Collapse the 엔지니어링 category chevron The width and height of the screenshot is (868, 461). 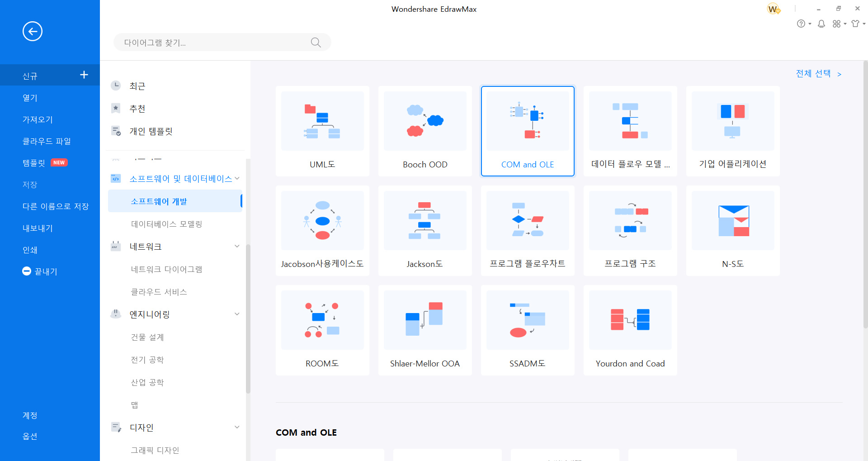tap(237, 314)
